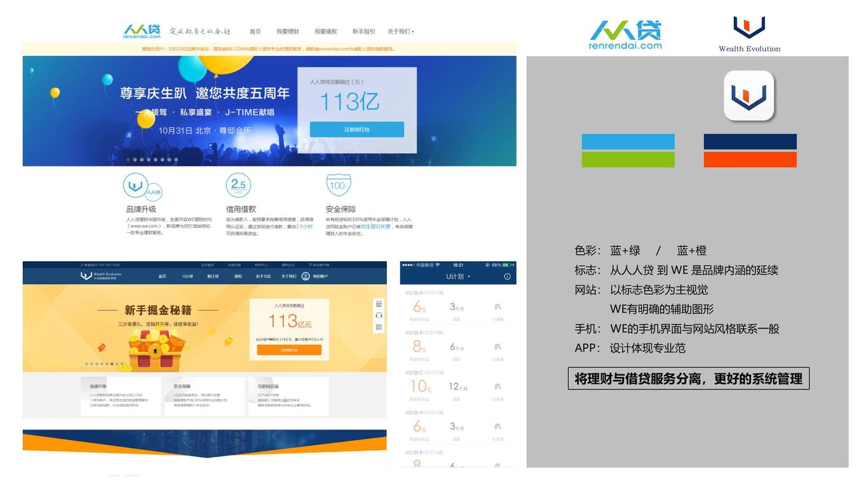
Task: Open 我要理财 in the renrendai nav
Action: (287, 31)
